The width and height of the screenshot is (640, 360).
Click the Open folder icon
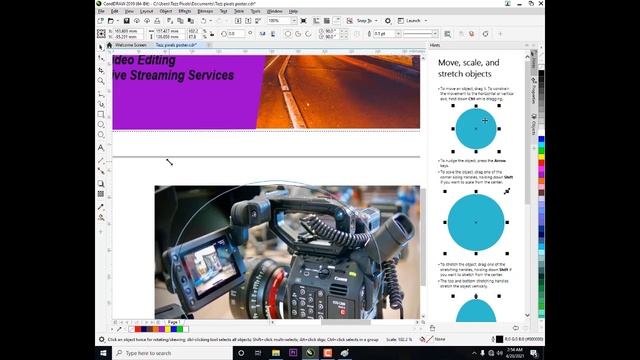pos(111,20)
